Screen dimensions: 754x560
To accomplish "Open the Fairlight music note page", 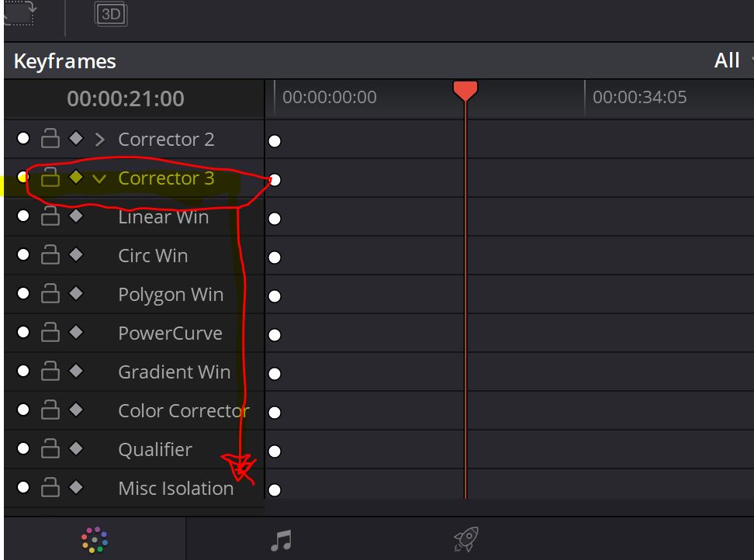I will 282,541.
